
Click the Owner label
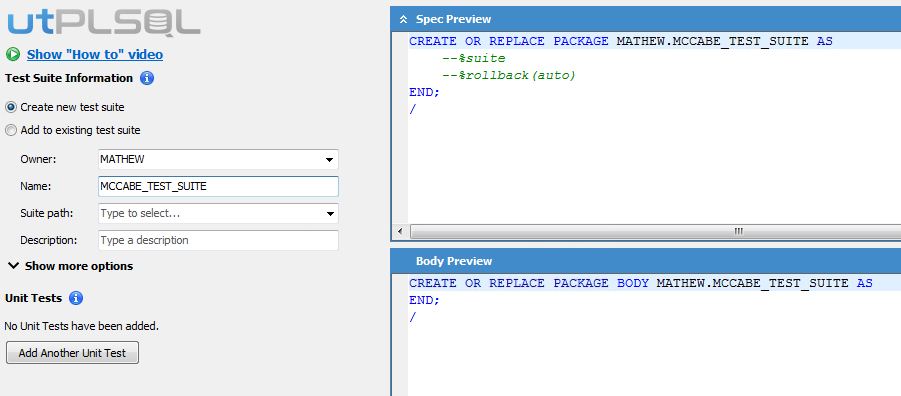[x=38, y=159]
